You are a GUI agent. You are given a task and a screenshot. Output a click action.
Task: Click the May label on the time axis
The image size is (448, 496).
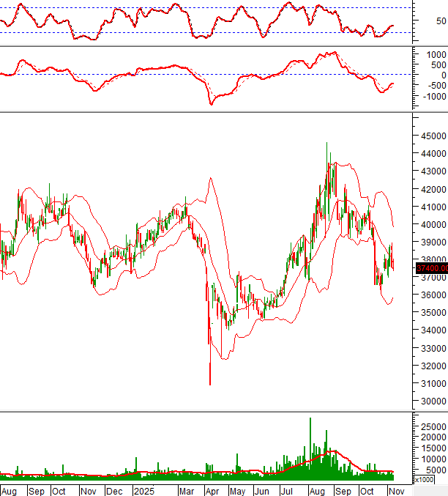click(x=238, y=489)
